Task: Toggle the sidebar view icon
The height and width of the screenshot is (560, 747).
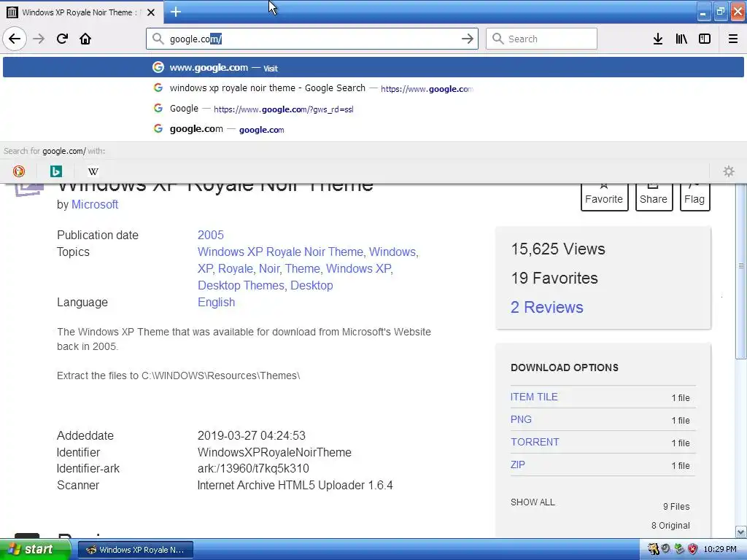Action: point(705,39)
